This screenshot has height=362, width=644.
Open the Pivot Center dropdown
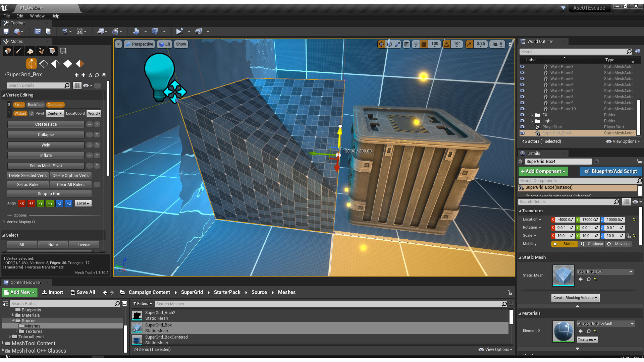coord(55,114)
